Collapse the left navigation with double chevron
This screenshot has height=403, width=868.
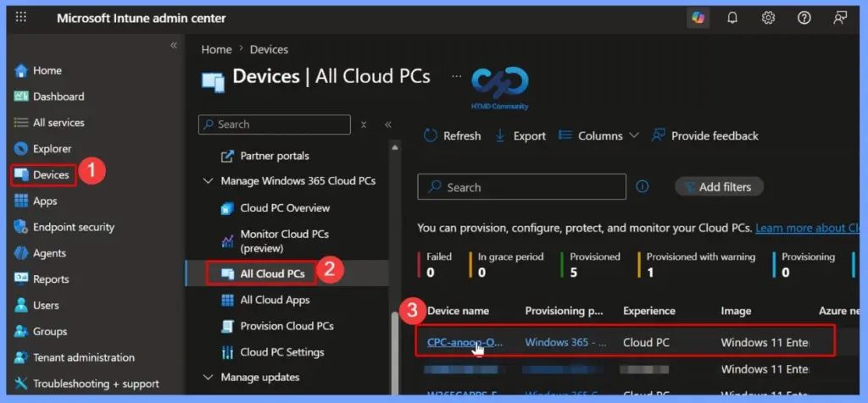[174, 46]
